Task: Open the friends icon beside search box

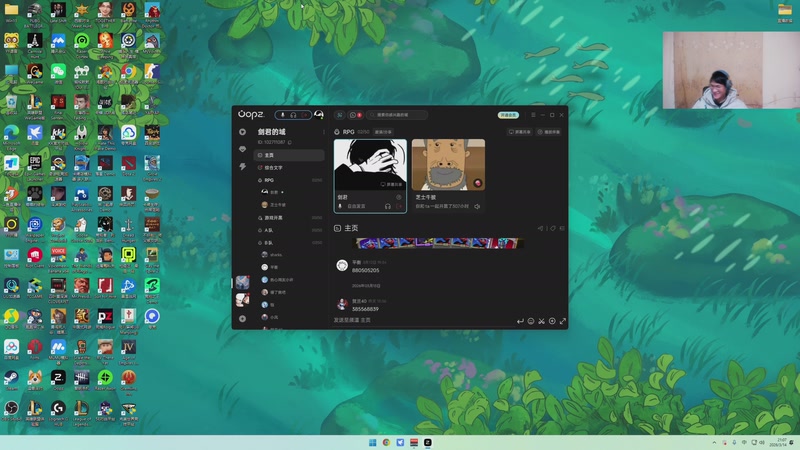Action: click(x=340, y=115)
